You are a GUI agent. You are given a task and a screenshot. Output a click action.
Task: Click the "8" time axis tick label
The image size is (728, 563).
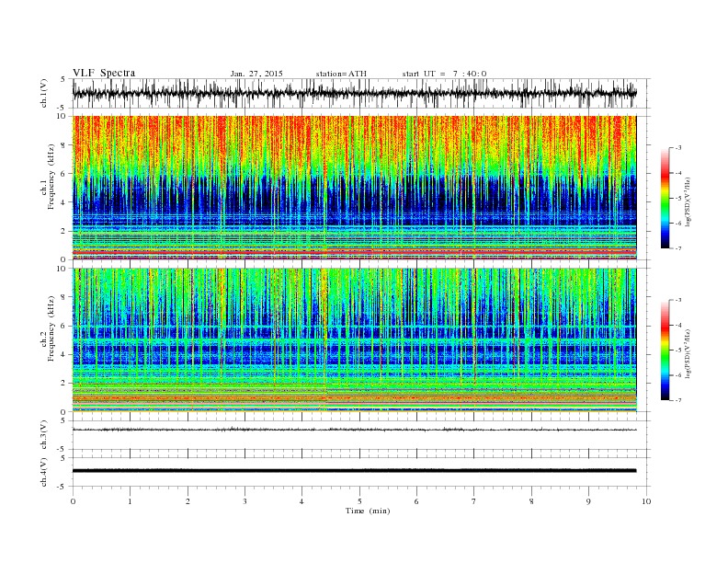click(531, 501)
